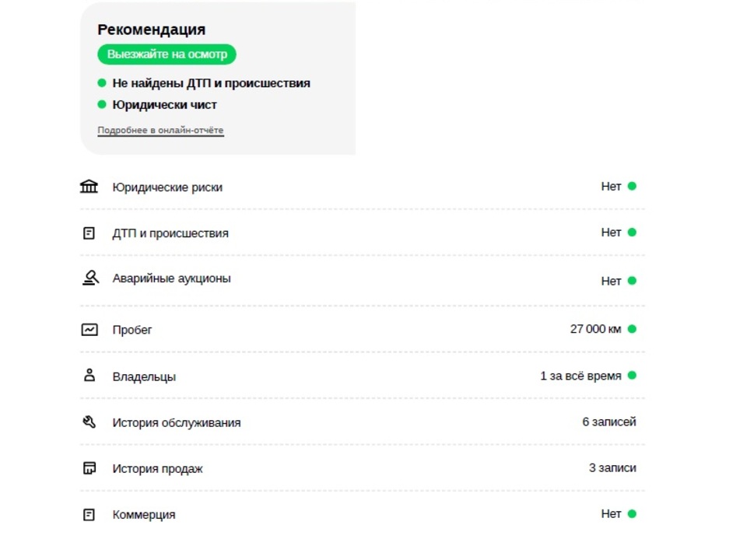The width and height of the screenshot is (747, 560).
Task: Click the document icon beside Коммерция
Action: pos(89,514)
